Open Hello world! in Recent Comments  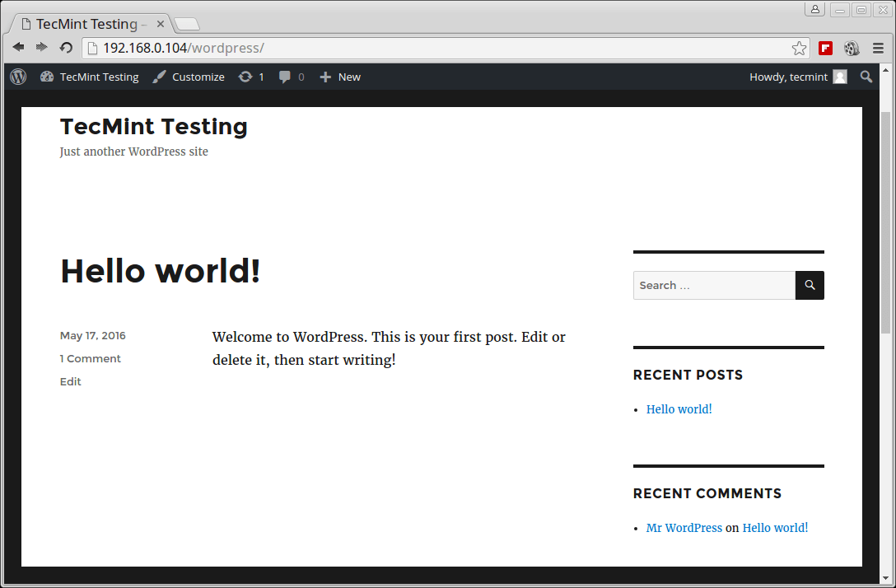775,528
